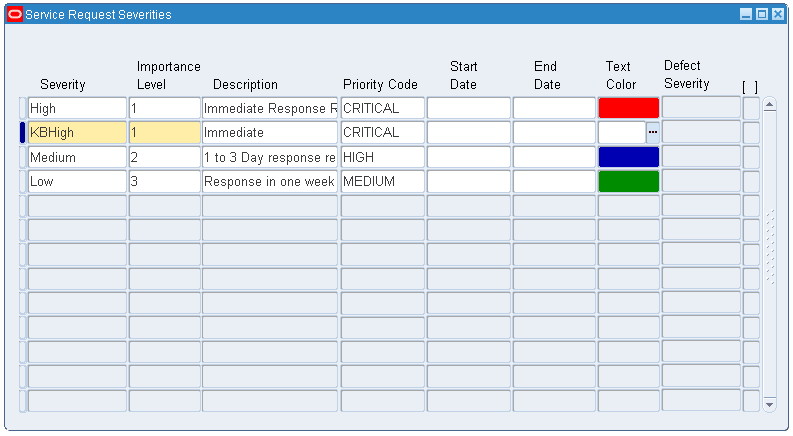The width and height of the screenshot is (793, 436).
Task: Click the Importance Level field for High row
Action: pyautogui.click(x=165, y=108)
